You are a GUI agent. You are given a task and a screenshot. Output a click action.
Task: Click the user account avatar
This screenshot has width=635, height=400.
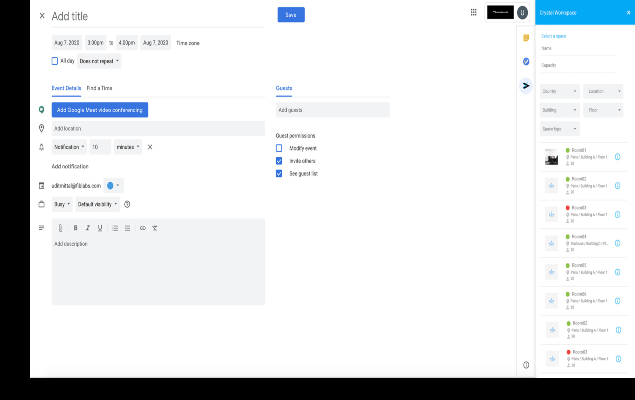(x=522, y=13)
